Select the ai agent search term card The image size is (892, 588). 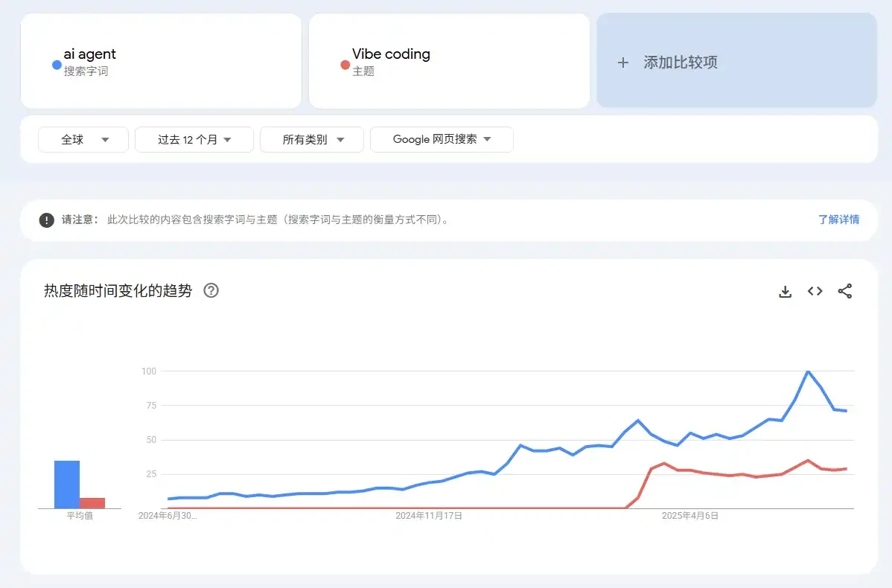(x=161, y=61)
